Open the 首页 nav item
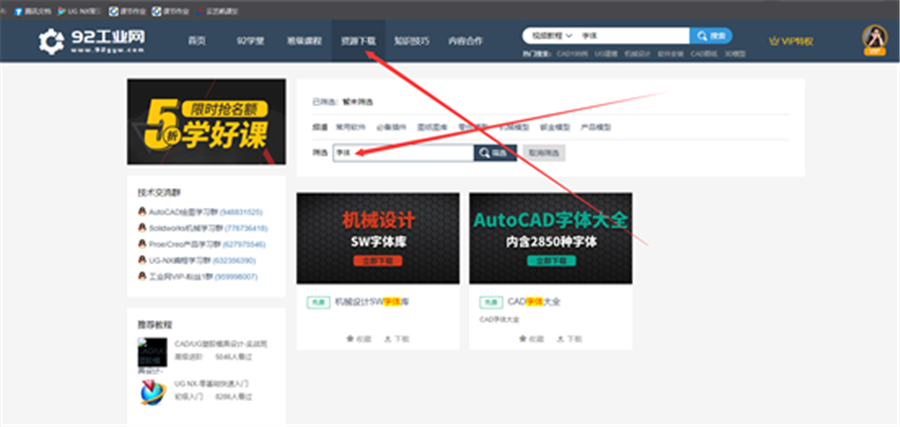This screenshot has width=900, height=427. [197, 41]
